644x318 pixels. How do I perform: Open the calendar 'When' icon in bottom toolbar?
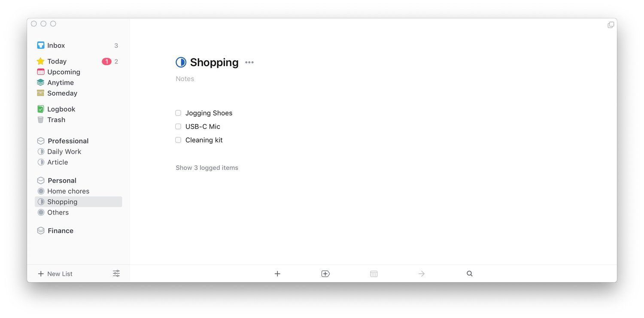pos(374,274)
